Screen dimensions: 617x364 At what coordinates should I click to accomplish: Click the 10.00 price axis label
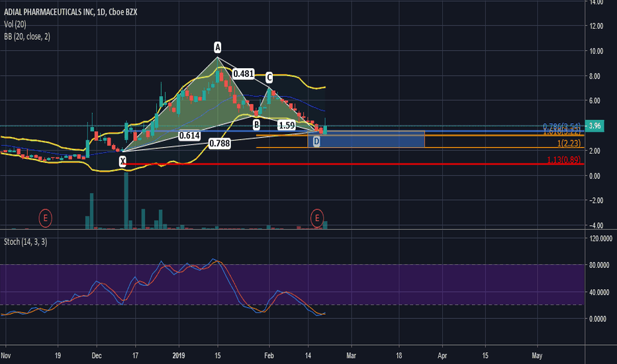click(596, 51)
